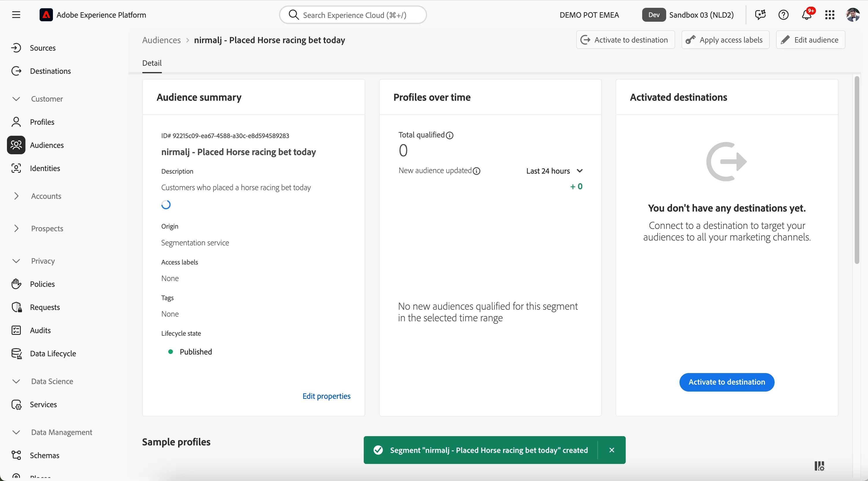
Task: Open Services in sidebar
Action: coord(43,404)
